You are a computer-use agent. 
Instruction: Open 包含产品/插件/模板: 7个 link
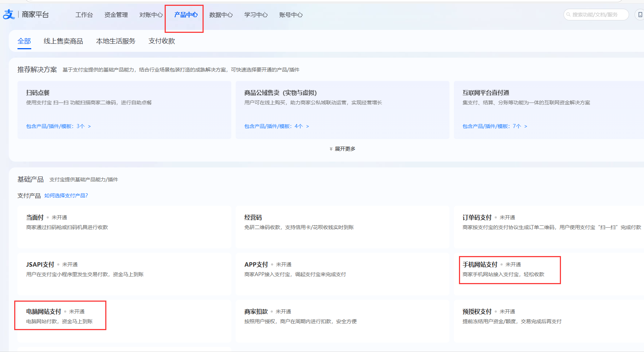tap(495, 126)
